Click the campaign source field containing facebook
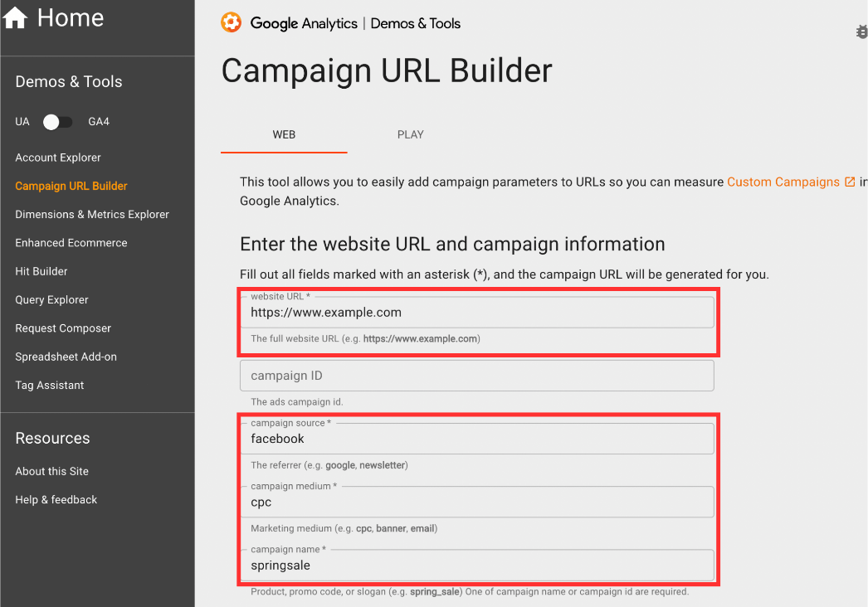This screenshot has width=868, height=607. (476, 439)
